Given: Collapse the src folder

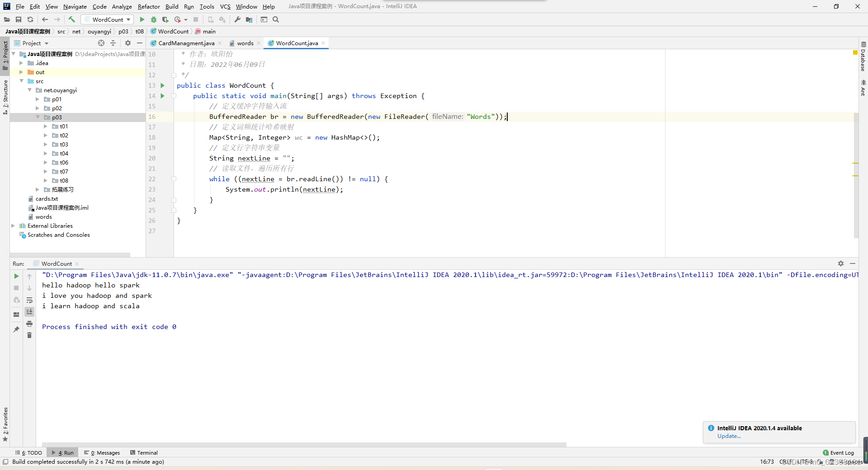Looking at the screenshot, I should point(21,81).
